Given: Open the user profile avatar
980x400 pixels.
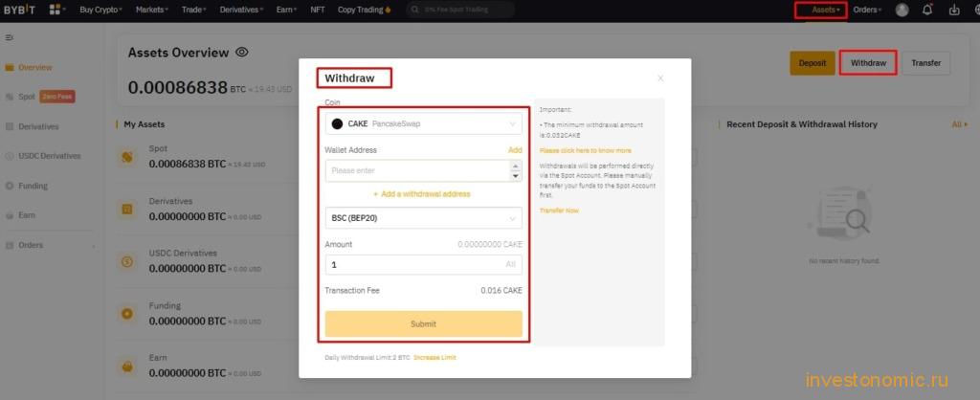Looking at the screenshot, I should [902, 10].
